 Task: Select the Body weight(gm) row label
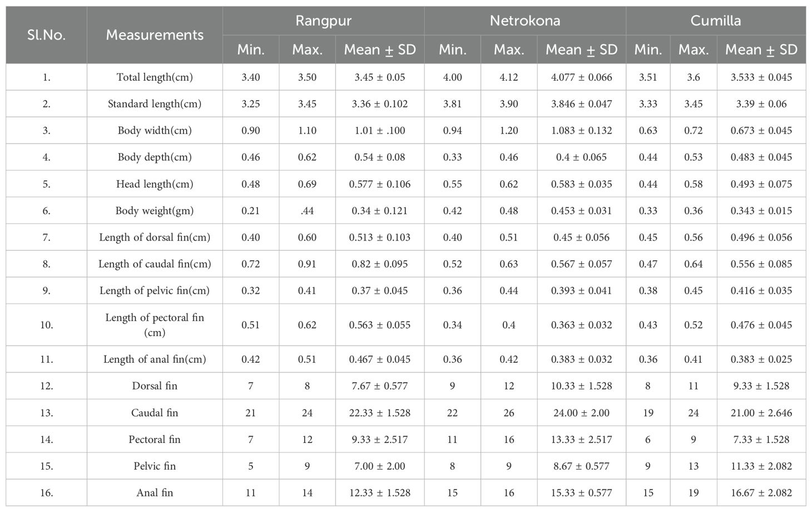coord(155,211)
